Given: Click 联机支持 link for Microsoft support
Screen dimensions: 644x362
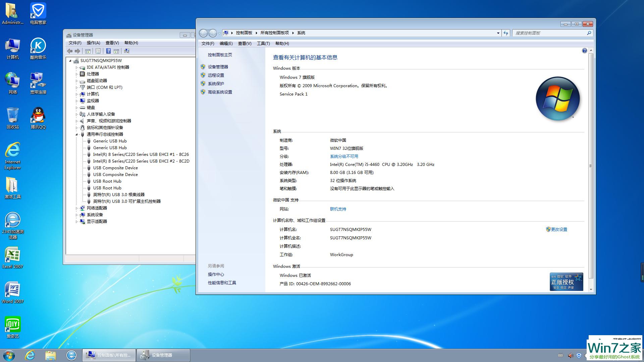Looking at the screenshot, I should coord(338,208).
